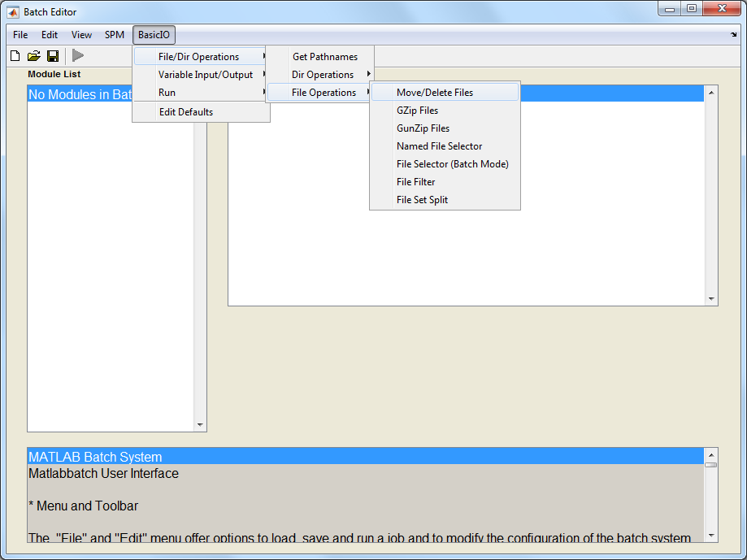The image size is (747, 560).
Task: Open the SPM menu
Action: (x=115, y=35)
